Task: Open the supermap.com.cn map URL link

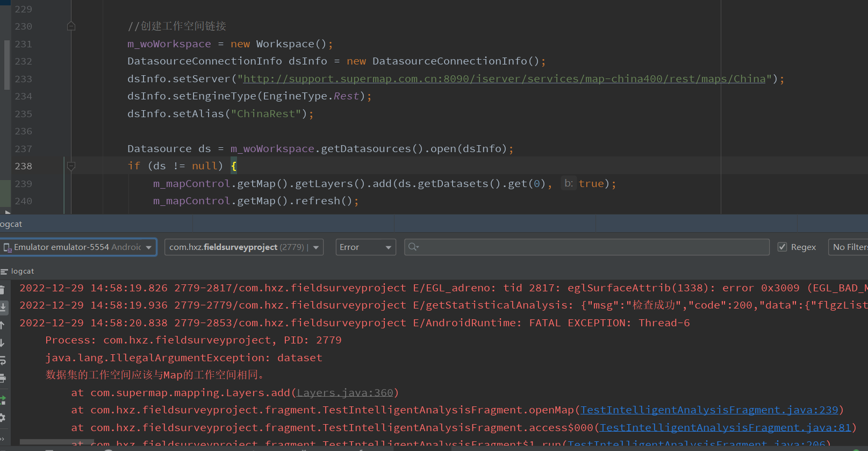Action: click(504, 78)
